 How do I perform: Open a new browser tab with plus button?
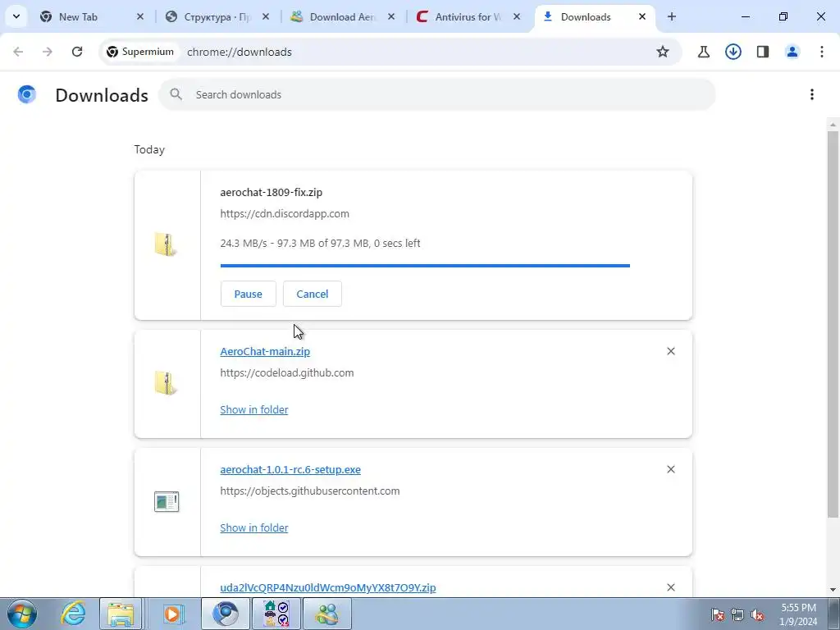(672, 16)
